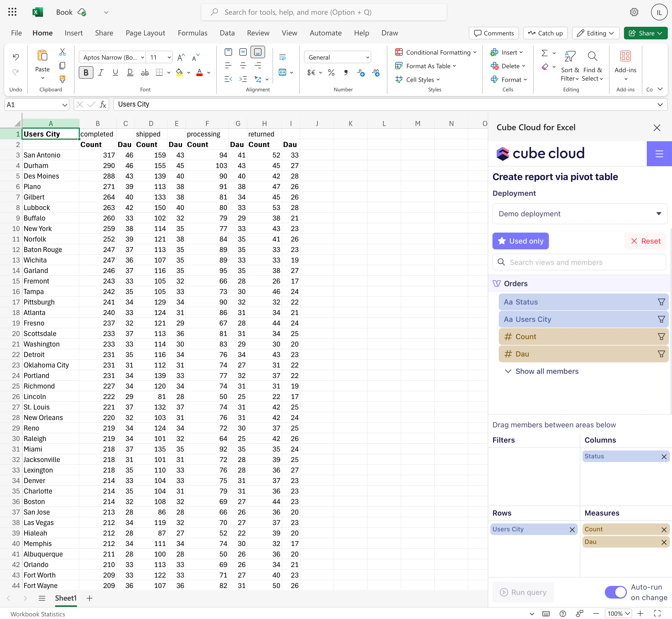
Task: Click the AutoSum sigma icon
Action: 544,53
